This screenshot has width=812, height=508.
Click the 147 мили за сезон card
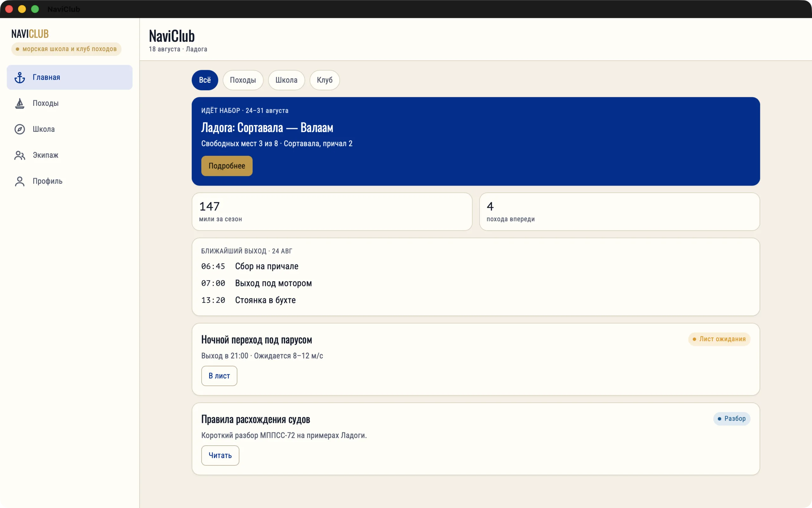pos(332,212)
